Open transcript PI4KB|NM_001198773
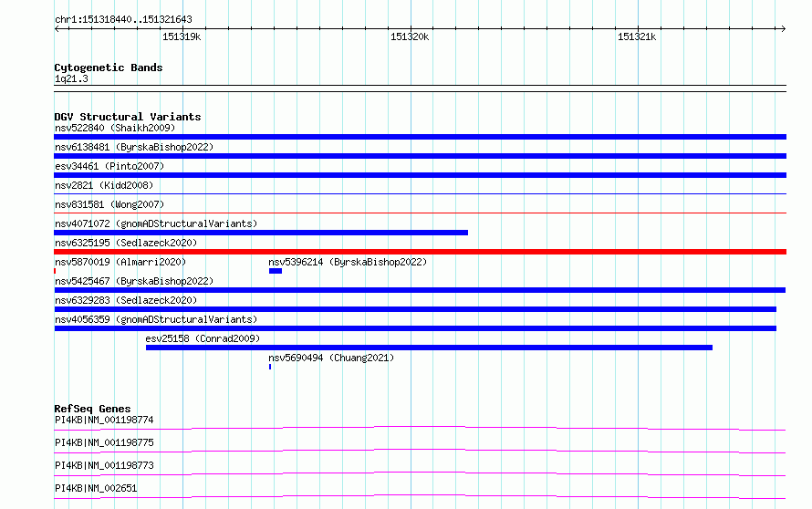This screenshot has height=509, width=812. pyautogui.click(x=104, y=465)
